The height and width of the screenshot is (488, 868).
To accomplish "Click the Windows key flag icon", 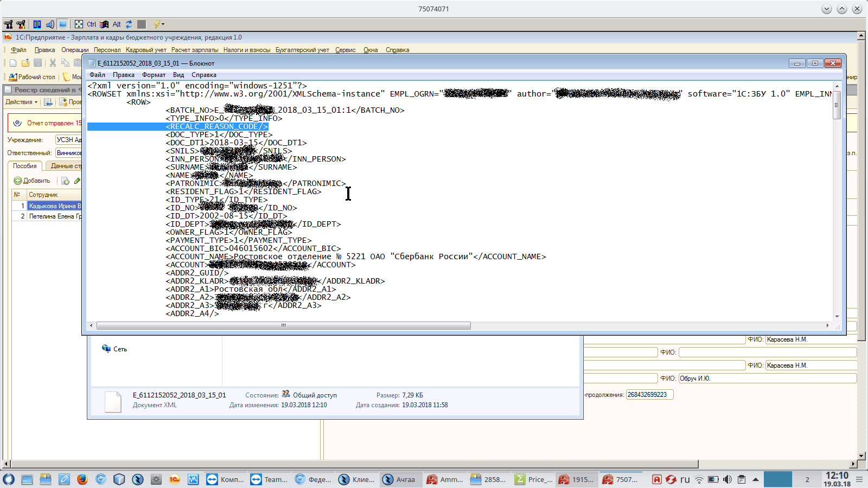I will (x=104, y=24).
